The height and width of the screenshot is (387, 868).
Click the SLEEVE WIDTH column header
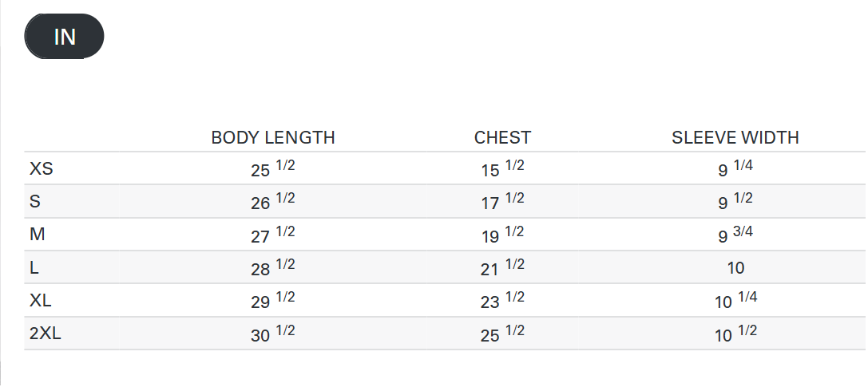[x=735, y=137]
